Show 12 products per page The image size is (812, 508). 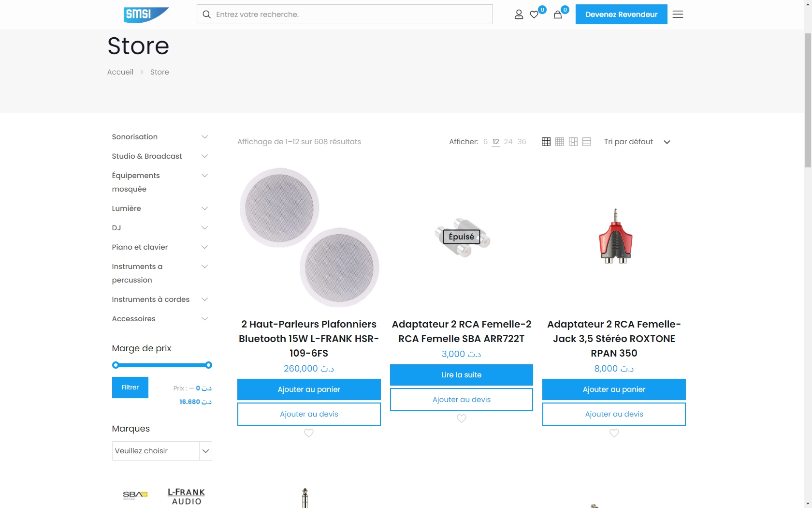496,142
